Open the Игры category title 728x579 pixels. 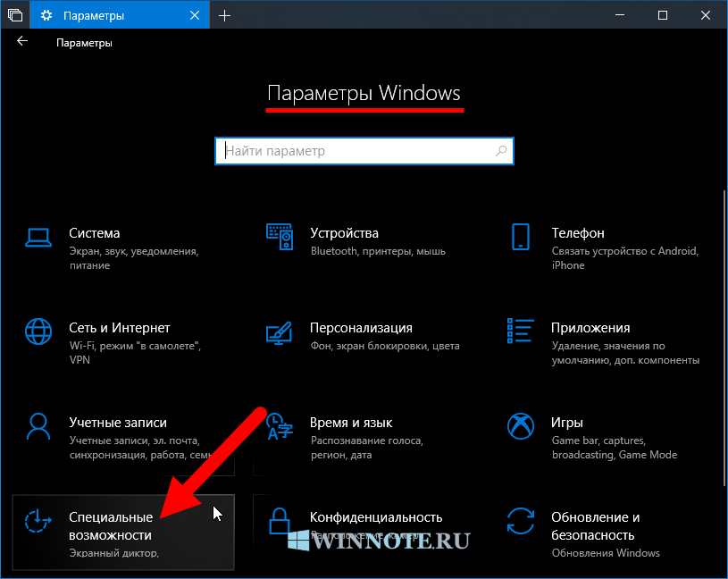click(566, 423)
